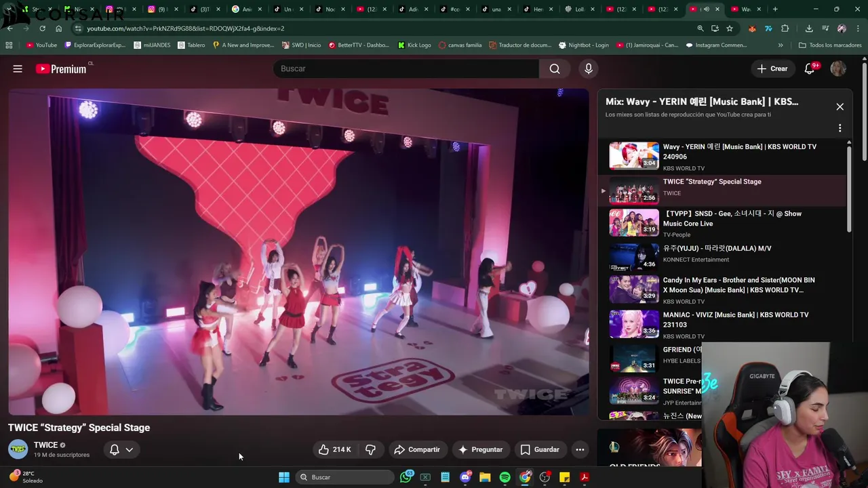The width and height of the screenshot is (868, 488).
Task: Show more bookmarks chevron
Action: (x=781, y=45)
